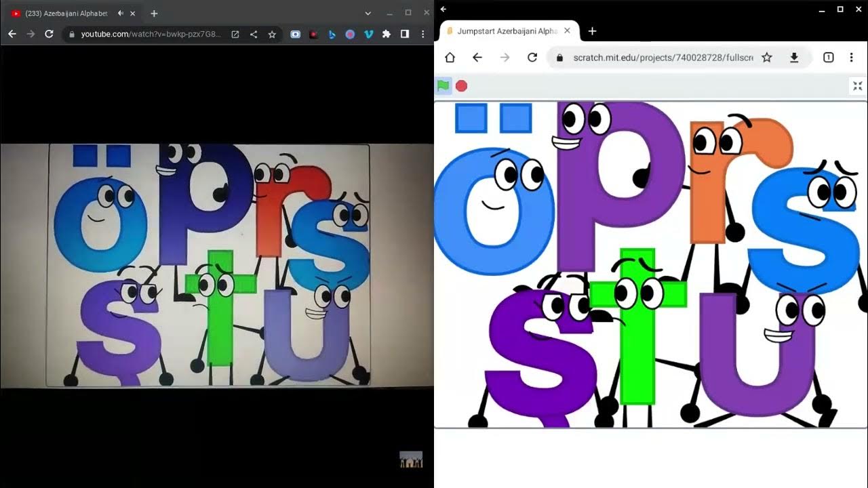The height and width of the screenshot is (488, 868).
Task: Reload the YouTube page
Action: coord(49,34)
